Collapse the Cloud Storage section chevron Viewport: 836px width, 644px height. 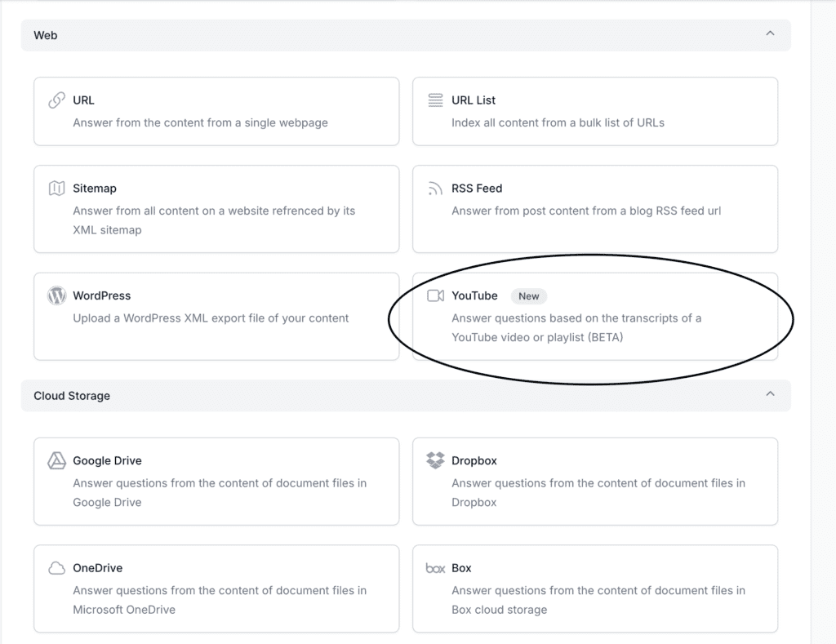pos(769,394)
